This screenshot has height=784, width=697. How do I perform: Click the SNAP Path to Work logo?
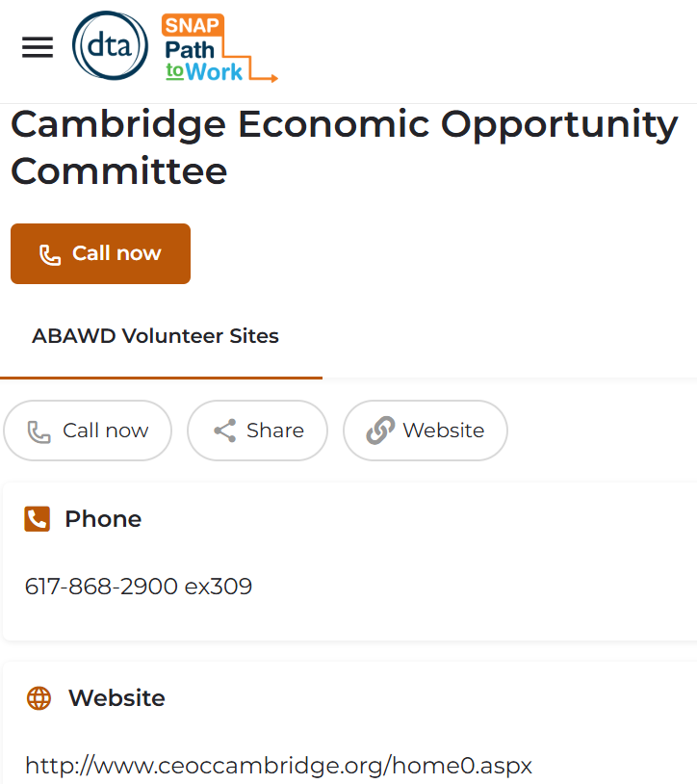(219, 48)
